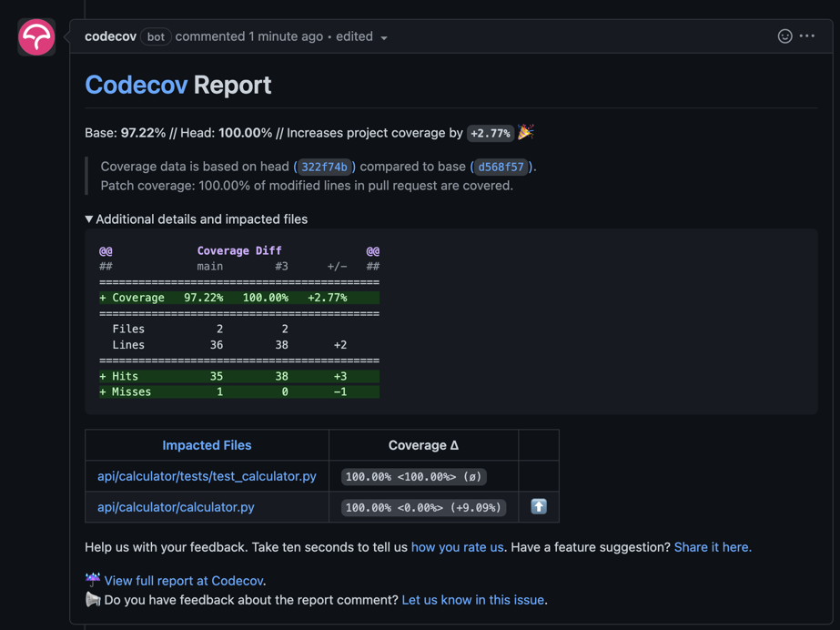Click the commented 1 minute ago timestamp

coord(249,36)
